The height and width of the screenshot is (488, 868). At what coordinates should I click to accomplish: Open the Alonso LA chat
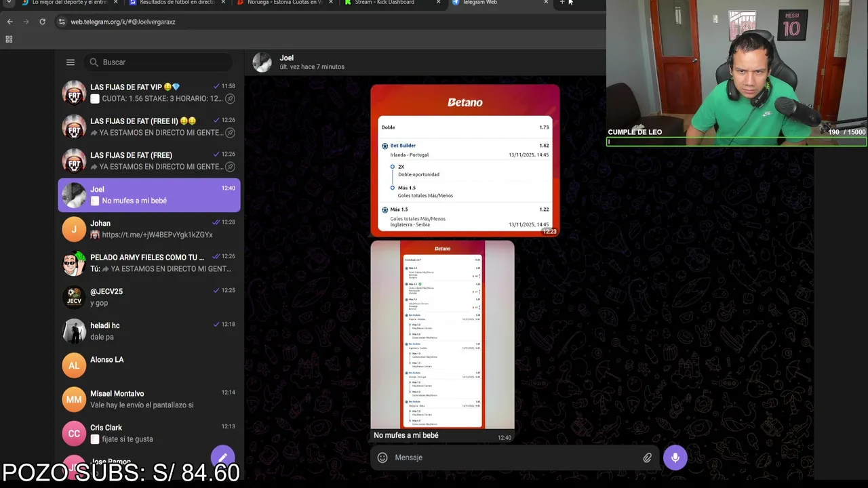pos(149,365)
